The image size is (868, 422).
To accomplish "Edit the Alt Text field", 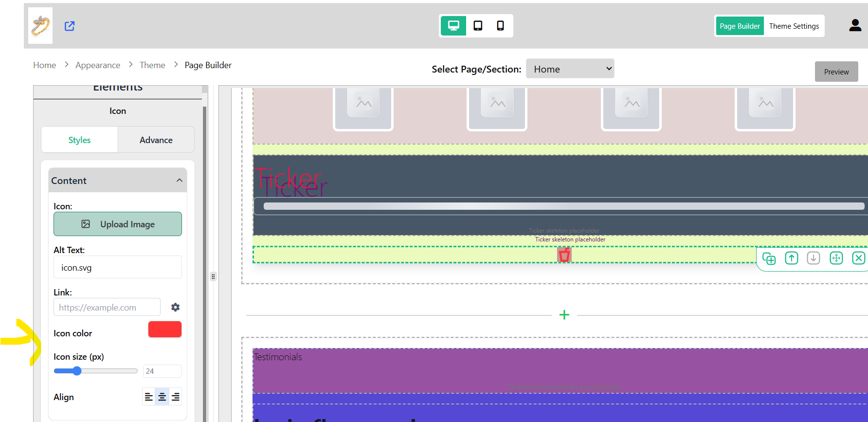I will 118,267.
